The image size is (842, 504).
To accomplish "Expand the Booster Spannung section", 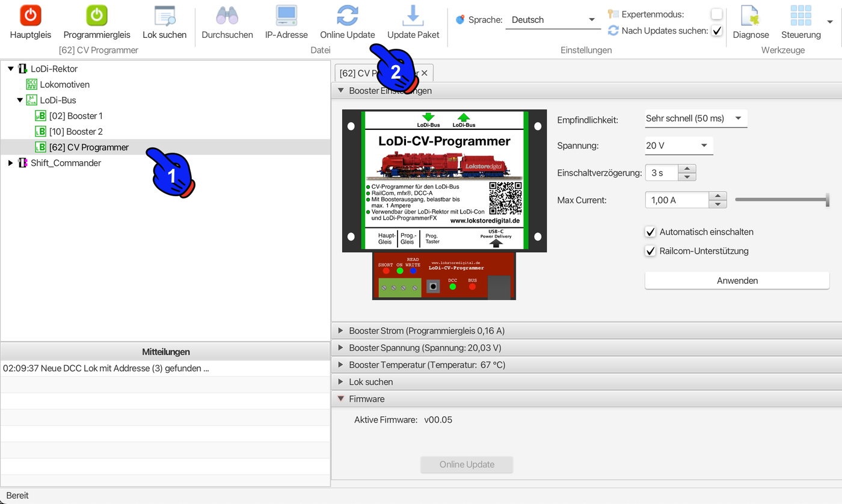I will coord(341,348).
